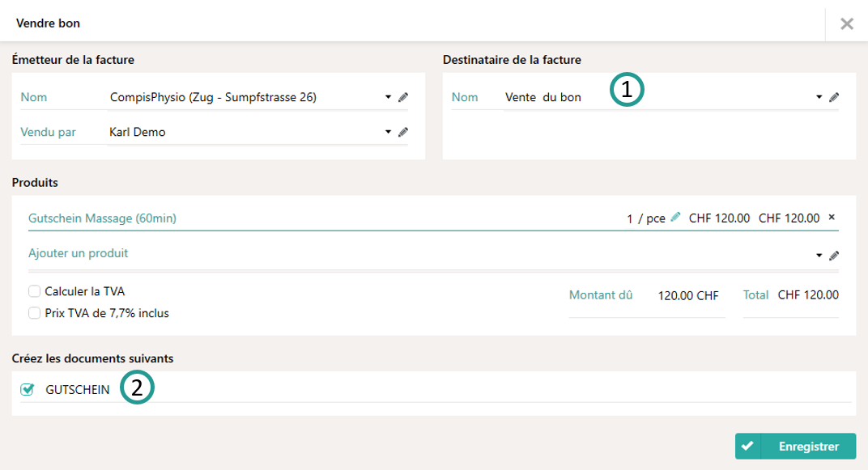Image resolution: width=868 pixels, height=470 pixels.
Task: Expand the Vendu par dropdown
Action: (x=389, y=133)
